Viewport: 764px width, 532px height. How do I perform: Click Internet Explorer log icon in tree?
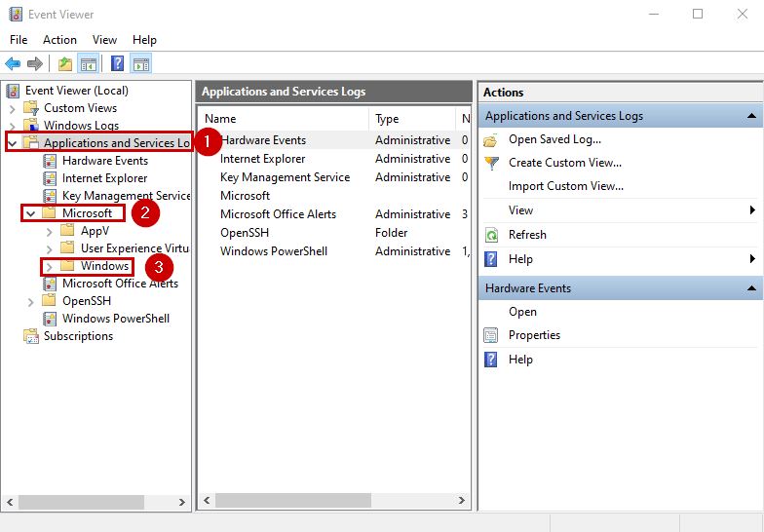pyautogui.click(x=50, y=178)
